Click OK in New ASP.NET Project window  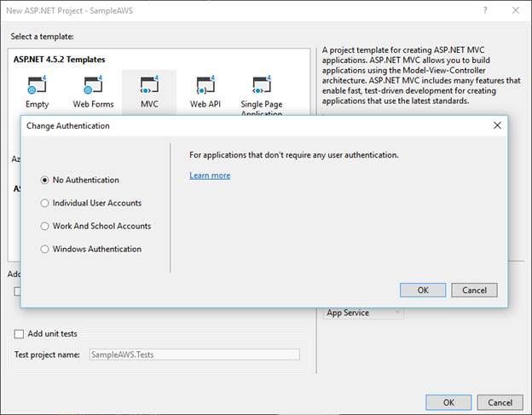coord(448,402)
